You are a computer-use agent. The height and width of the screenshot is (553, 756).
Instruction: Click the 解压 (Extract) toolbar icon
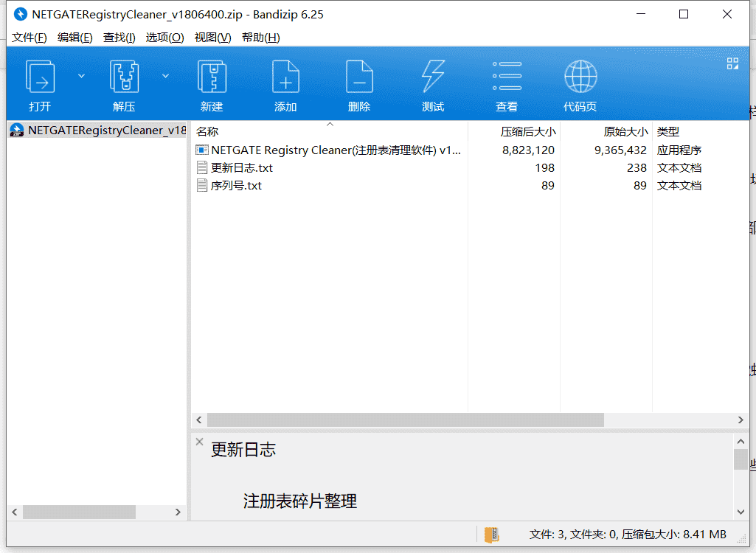[124, 76]
